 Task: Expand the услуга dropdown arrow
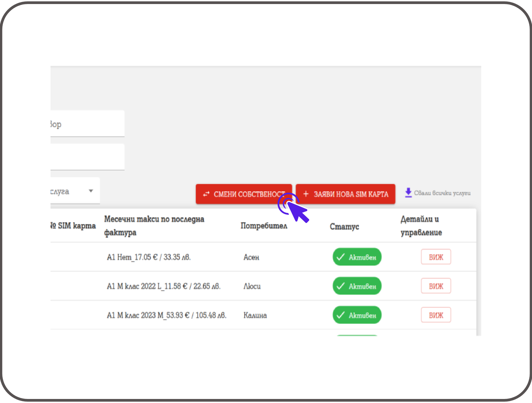tap(91, 191)
